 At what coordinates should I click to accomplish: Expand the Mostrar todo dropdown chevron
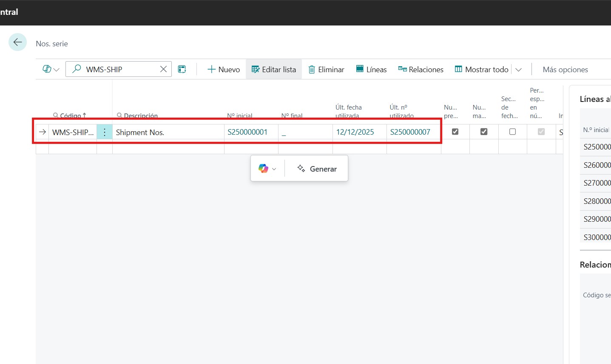pos(518,70)
